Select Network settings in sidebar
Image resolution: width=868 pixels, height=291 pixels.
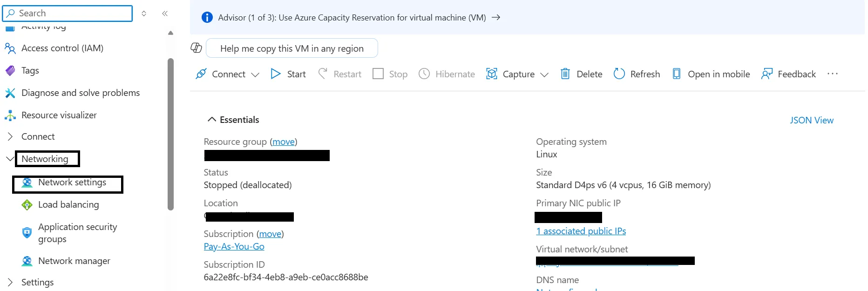[x=72, y=183]
